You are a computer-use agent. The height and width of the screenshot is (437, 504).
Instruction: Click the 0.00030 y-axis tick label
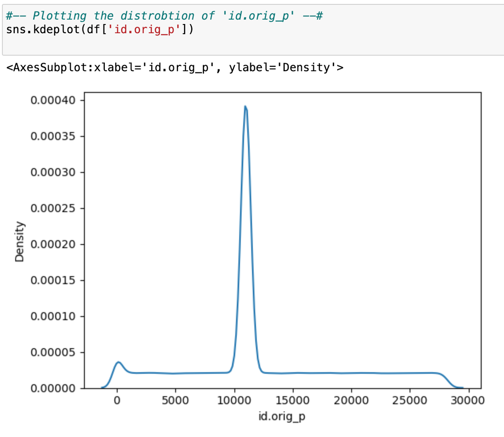tap(53, 173)
